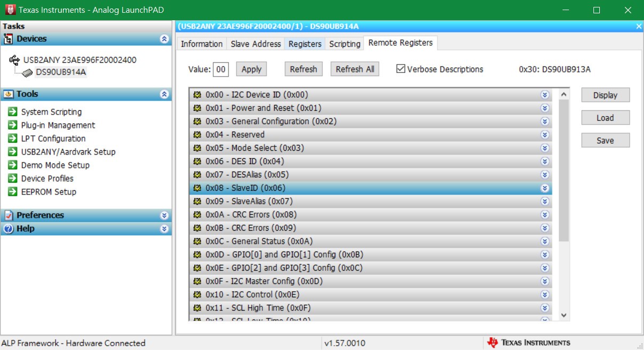This screenshot has width=644, height=350.
Task: Expand the 0x08 SlaveID register row
Action: (x=544, y=188)
